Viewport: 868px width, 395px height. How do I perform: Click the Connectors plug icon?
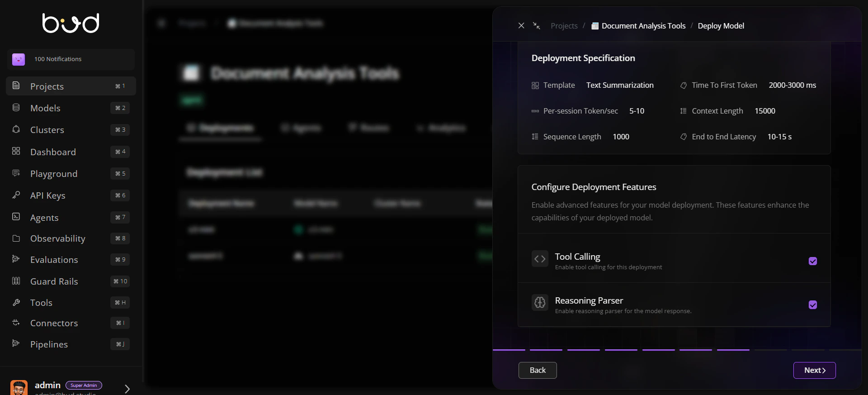tap(16, 323)
